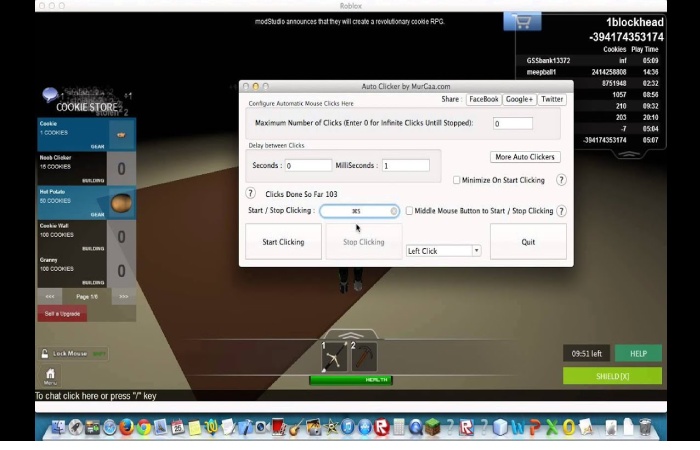Open the Roblox Menu home icon
The height and width of the screenshot is (450, 700).
[50, 376]
